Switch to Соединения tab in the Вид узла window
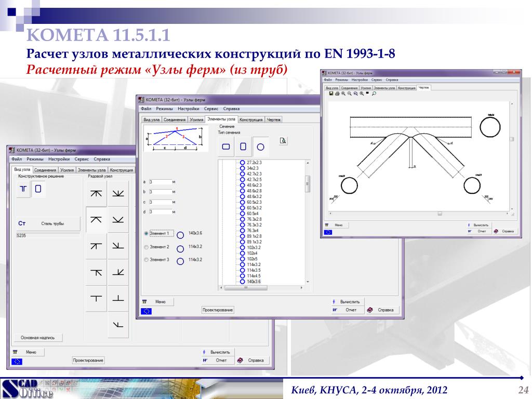The width and height of the screenshot is (532, 399). [x=45, y=170]
